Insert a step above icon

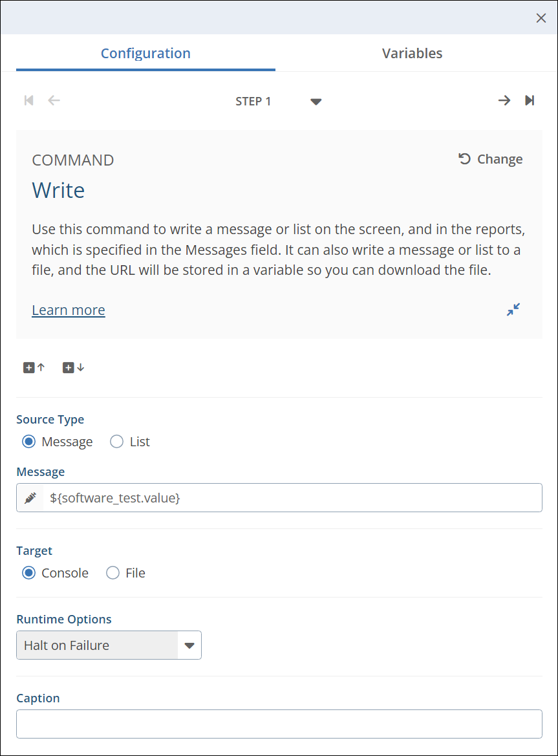(x=34, y=367)
